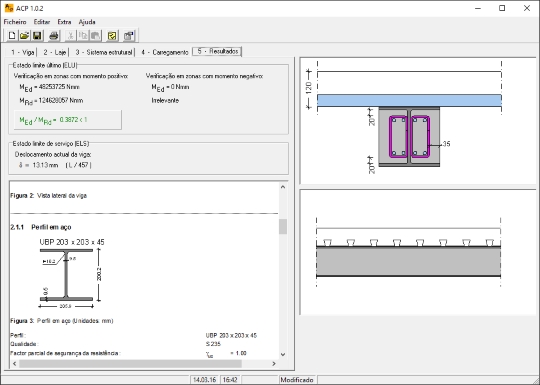Open the options icon at toolbar end
The image size is (540, 385).
tap(129, 35)
